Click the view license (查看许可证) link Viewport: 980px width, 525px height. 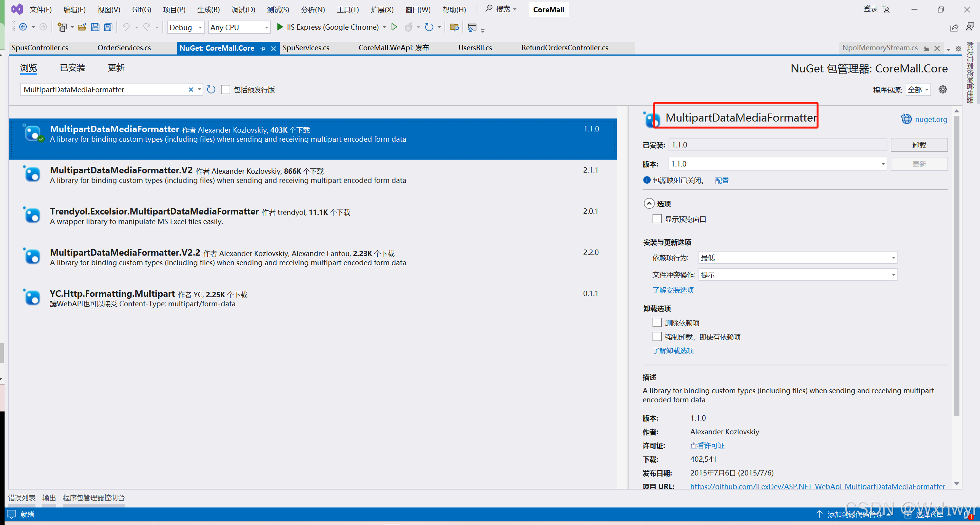coord(707,445)
